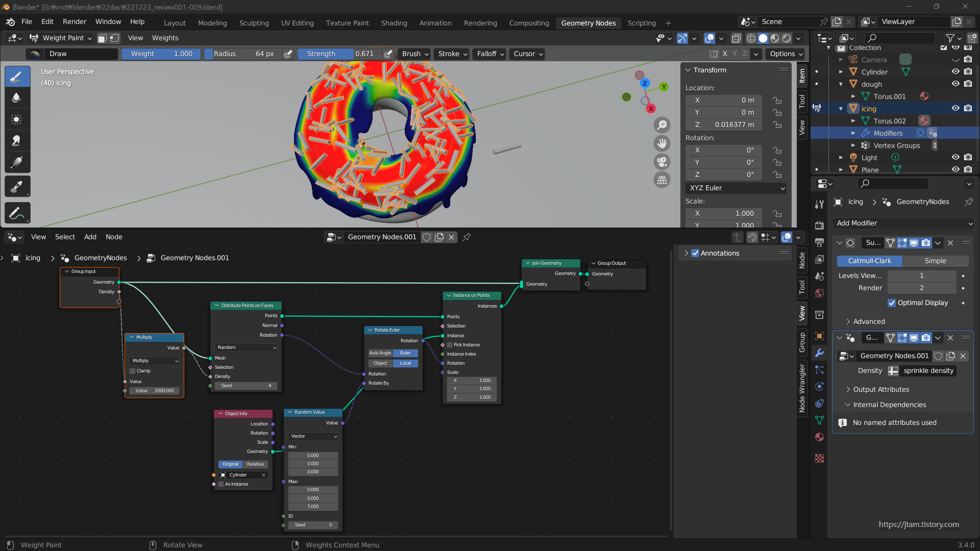Choose Simple subdivision type button
980x551 pixels.
(935, 261)
